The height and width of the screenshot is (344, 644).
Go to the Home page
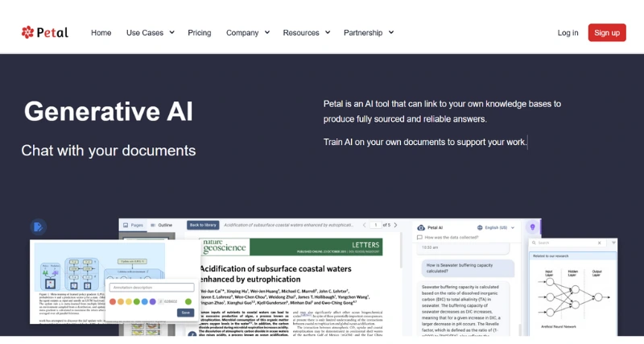click(x=101, y=32)
